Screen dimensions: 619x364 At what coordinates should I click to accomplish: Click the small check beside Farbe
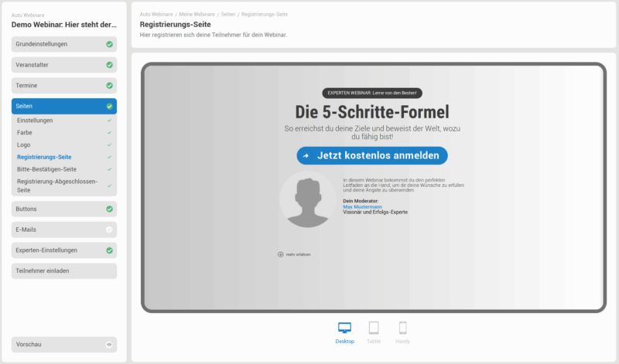click(x=109, y=132)
